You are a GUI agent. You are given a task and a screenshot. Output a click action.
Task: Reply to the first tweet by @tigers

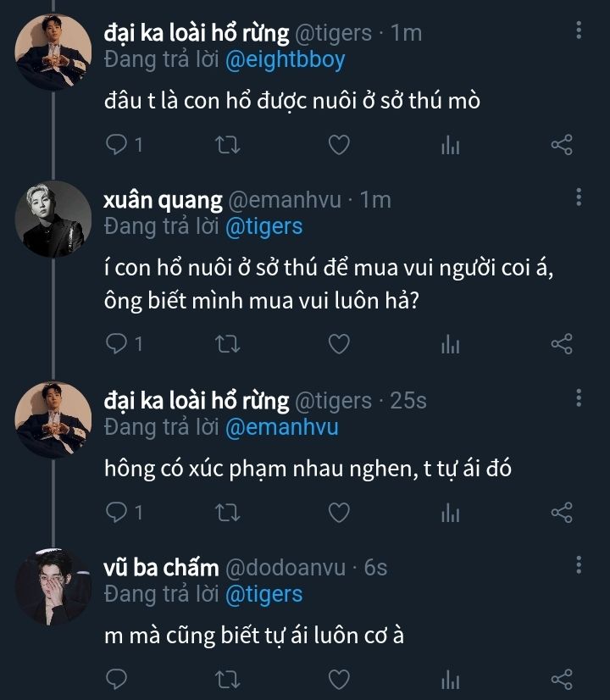click(116, 146)
